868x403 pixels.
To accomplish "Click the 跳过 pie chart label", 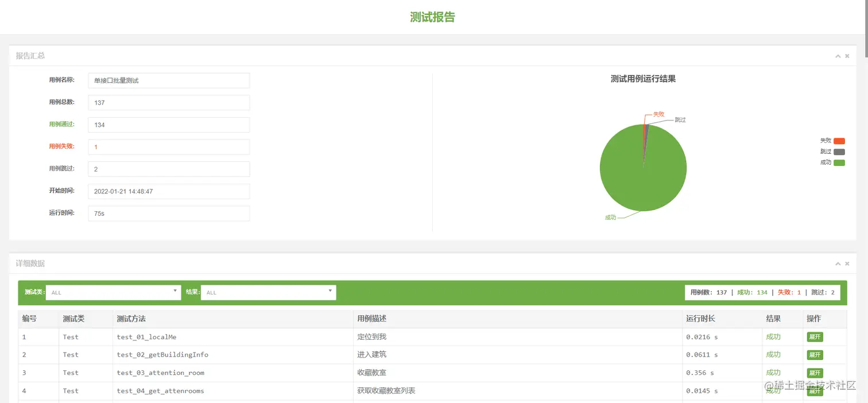I will point(680,120).
